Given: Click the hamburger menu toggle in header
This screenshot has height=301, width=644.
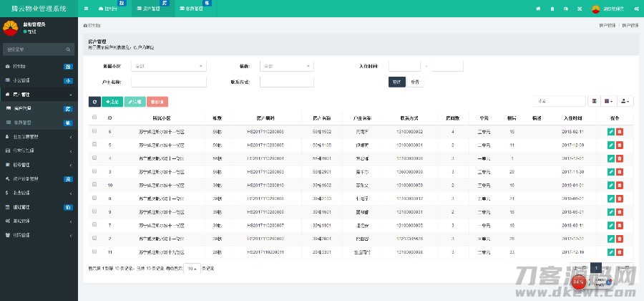Looking at the screenshot, I should tap(87, 8).
